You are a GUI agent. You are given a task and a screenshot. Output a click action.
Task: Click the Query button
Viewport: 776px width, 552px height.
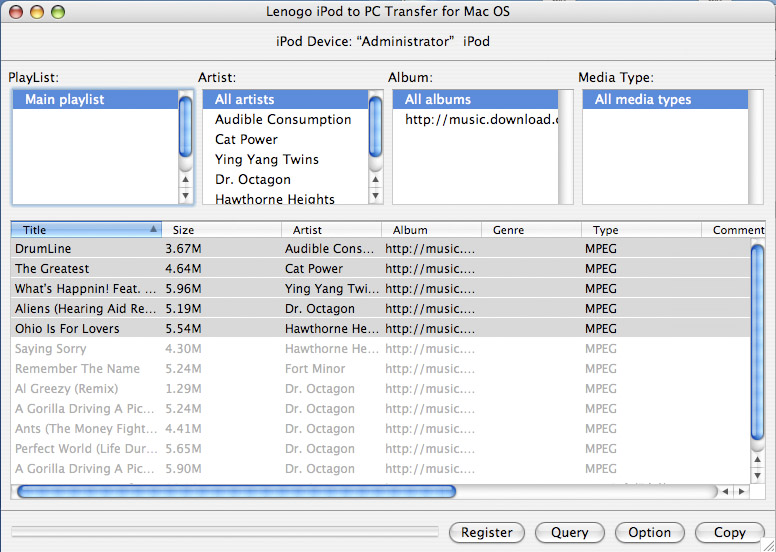tap(570, 533)
